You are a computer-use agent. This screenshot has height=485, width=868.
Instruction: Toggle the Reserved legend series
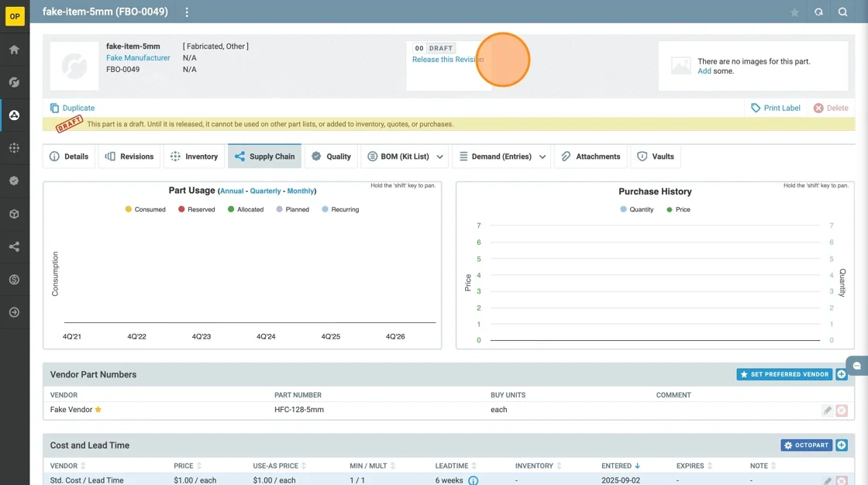tap(196, 209)
